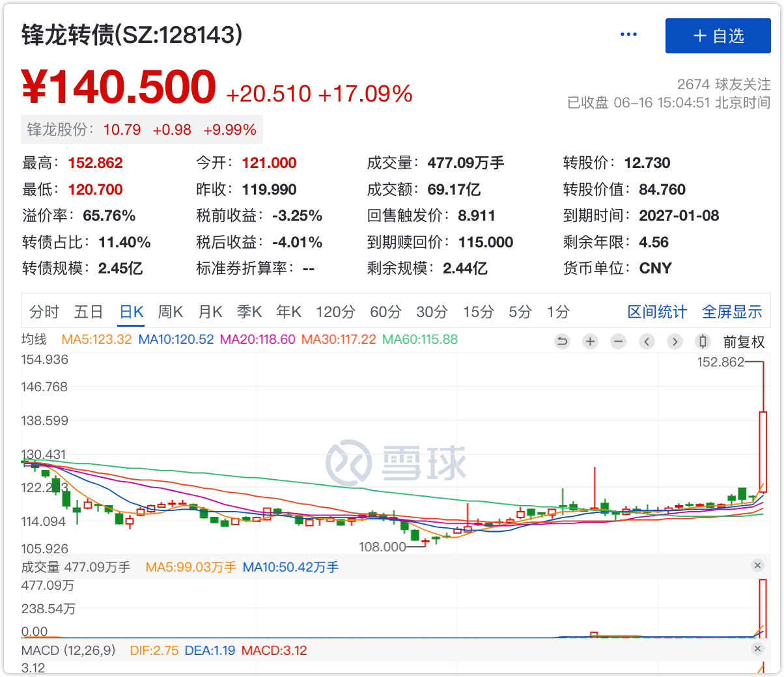784x677 pixels.
Task: Open the three-dot more options menu
Action: [x=628, y=35]
